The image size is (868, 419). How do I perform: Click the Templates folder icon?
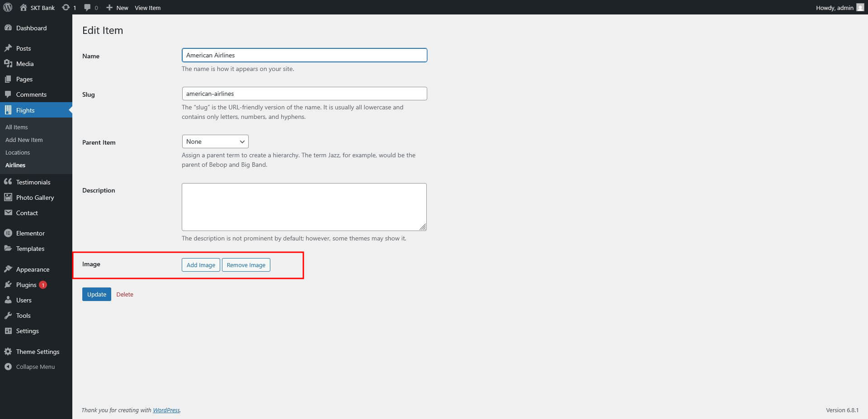click(x=8, y=249)
